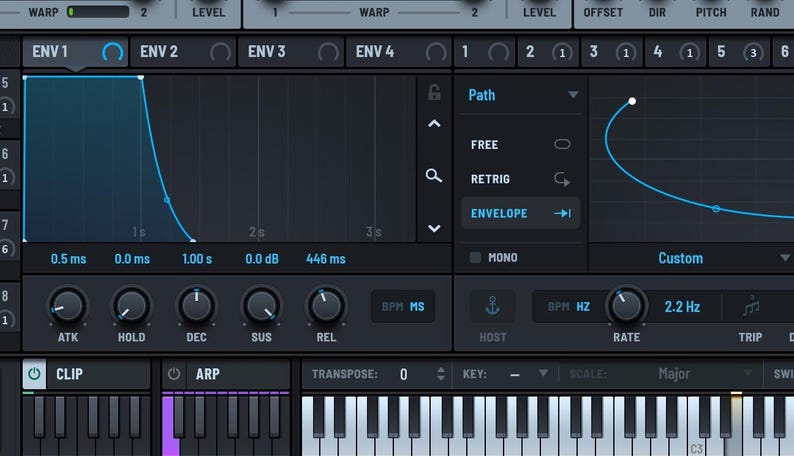Click ENV 4 modulation source circle icon
Screen dimensions: 794x456
[436, 52]
